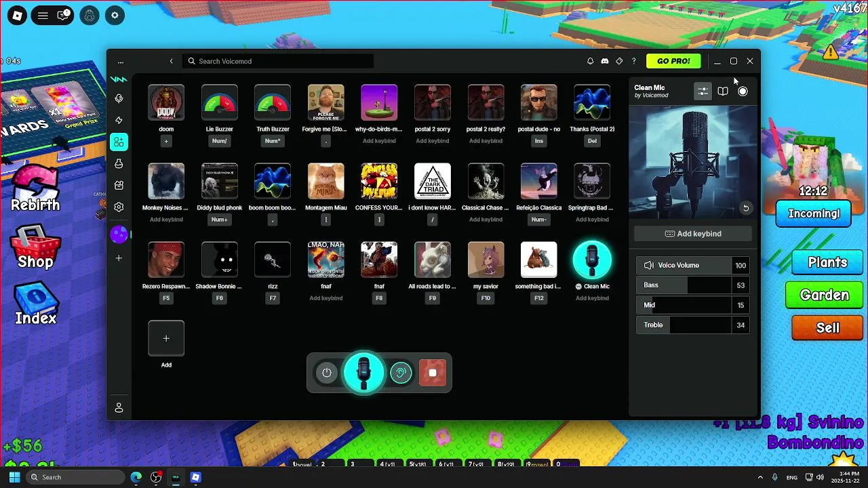Viewport: 868px width, 488px height.
Task: Click Add keybind under Monkey Noises
Action: [x=166, y=220]
